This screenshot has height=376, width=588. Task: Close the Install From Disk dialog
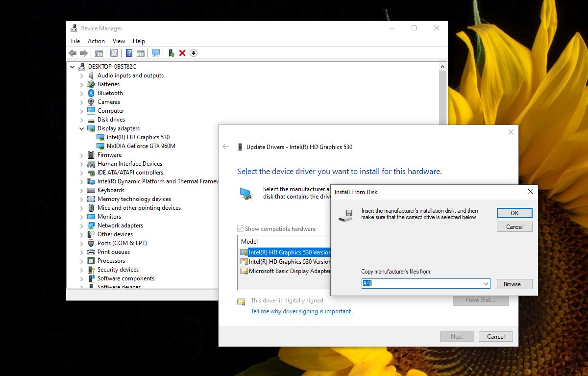pyautogui.click(x=530, y=192)
